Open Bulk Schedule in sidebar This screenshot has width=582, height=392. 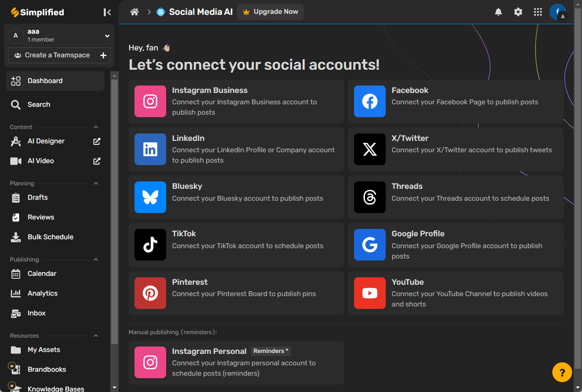[55, 237]
